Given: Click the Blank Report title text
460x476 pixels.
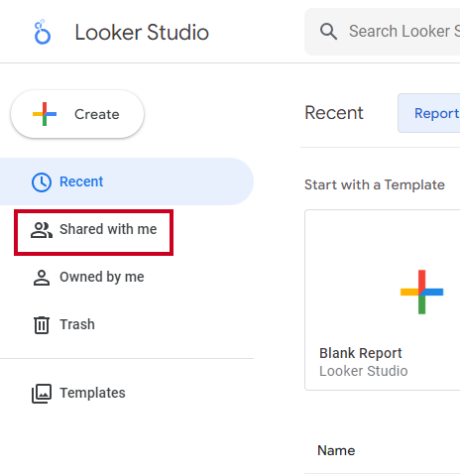Looking at the screenshot, I should pyautogui.click(x=361, y=353).
